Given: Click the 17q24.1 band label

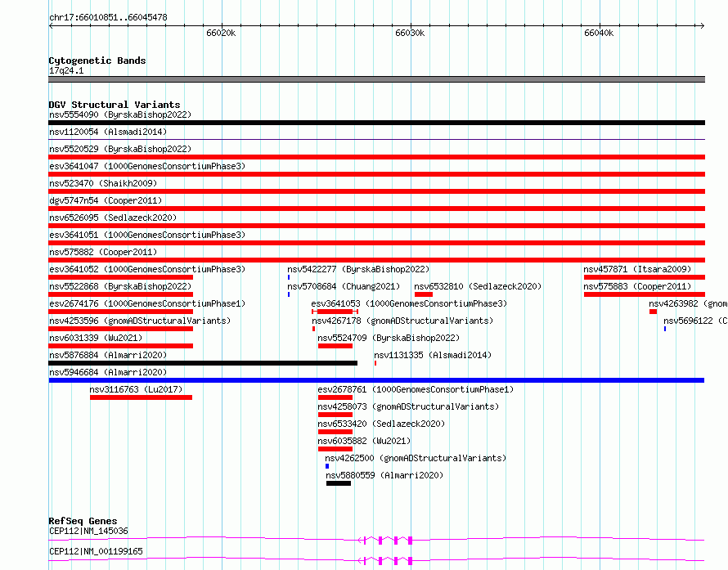Looking at the screenshot, I should (66, 70).
